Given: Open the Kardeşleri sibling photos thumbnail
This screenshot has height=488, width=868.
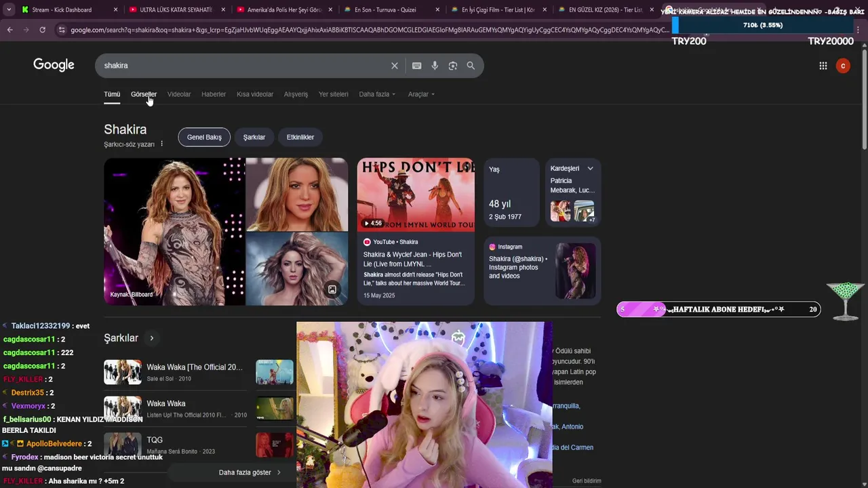Looking at the screenshot, I should coord(573,211).
